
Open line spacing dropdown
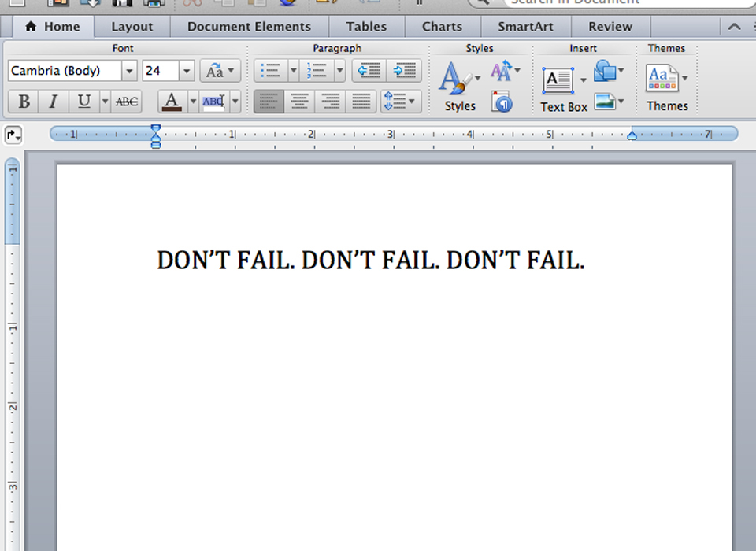tap(401, 102)
